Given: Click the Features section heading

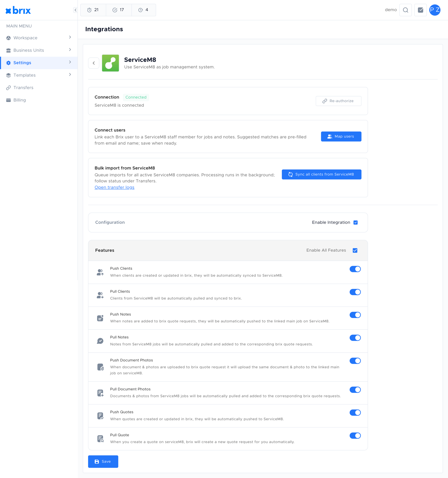Looking at the screenshot, I should coord(105,251).
